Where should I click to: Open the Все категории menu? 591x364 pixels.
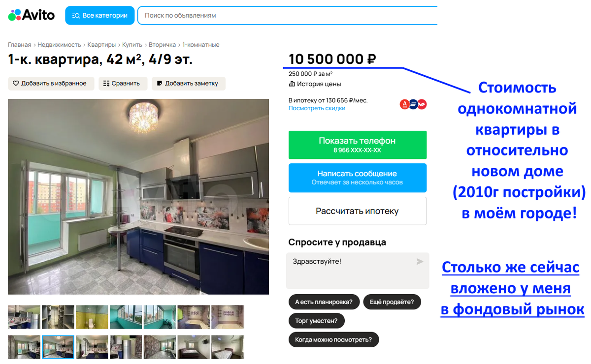[99, 15]
